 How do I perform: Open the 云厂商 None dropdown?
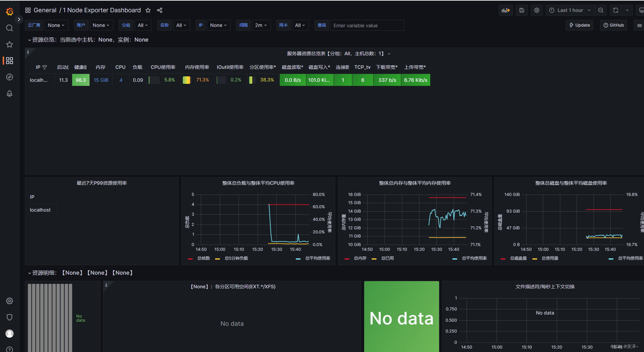pyautogui.click(x=56, y=25)
